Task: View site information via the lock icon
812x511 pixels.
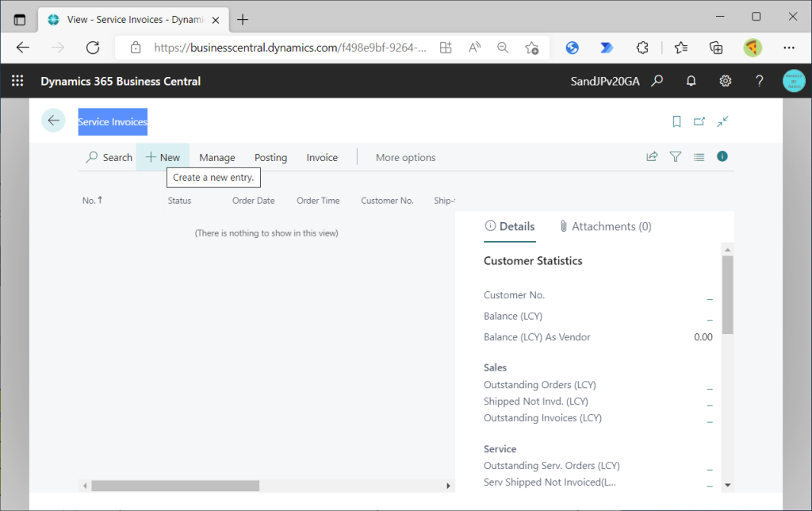Action: pos(136,48)
